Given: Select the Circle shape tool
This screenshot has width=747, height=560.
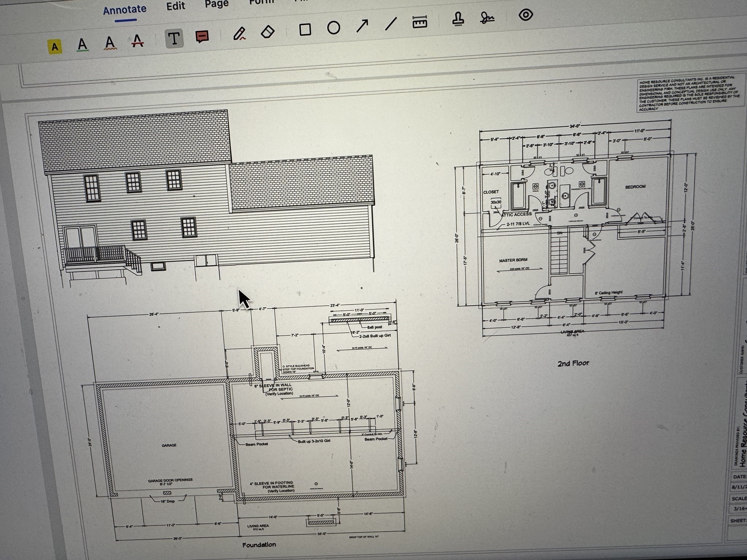Looking at the screenshot, I should 333,28.
